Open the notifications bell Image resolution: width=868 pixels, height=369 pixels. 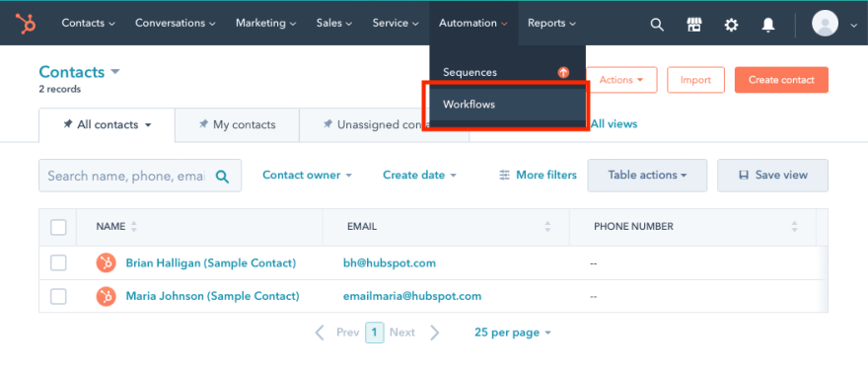tap(767, 25)
